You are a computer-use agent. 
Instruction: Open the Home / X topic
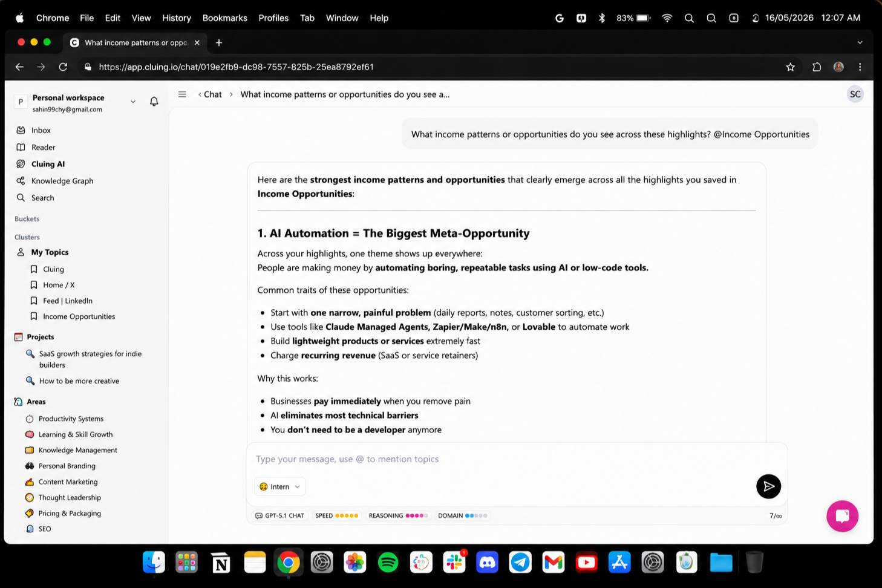59,285
